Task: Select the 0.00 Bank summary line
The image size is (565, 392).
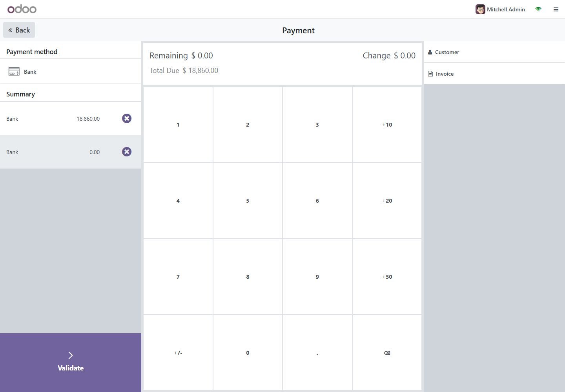Action: pos(71,152)
